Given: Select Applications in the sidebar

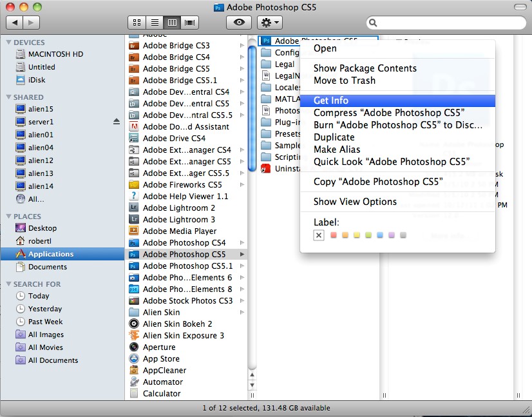Looking at the screenshot, I should (62, 254).
